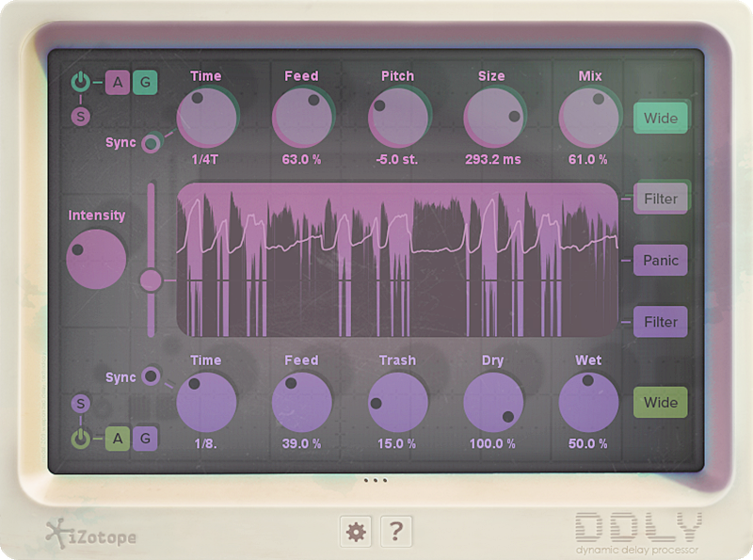753x560 pixels.
Task: Click the vertical threshold slider handle
Action: pos(151,280)
